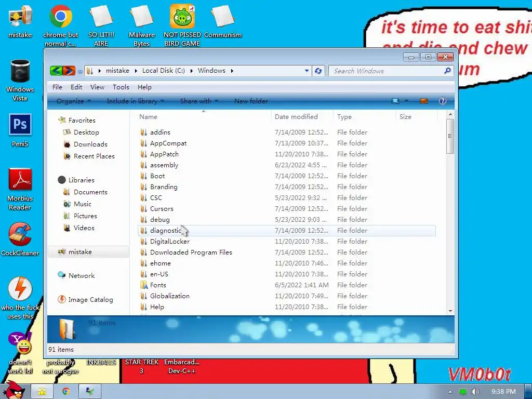
Task: Open the Morbius Reader desktop icon
Action: 20,189
